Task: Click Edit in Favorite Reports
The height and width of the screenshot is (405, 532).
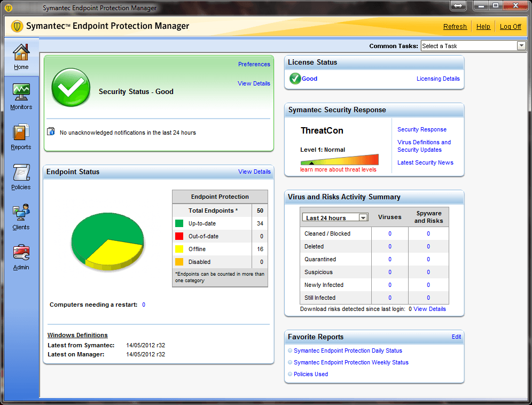Action: point(456,337)
